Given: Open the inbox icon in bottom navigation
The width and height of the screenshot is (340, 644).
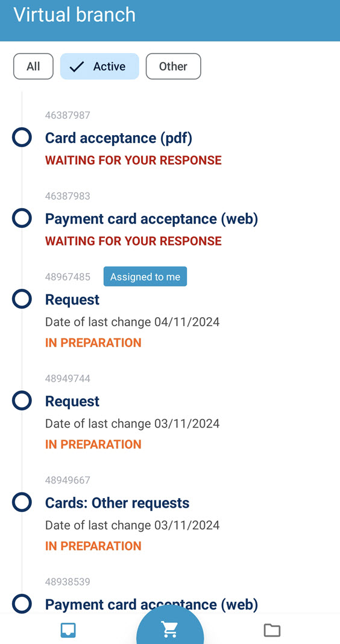Looking at the screenshot, I should click(x=68, y=630).
